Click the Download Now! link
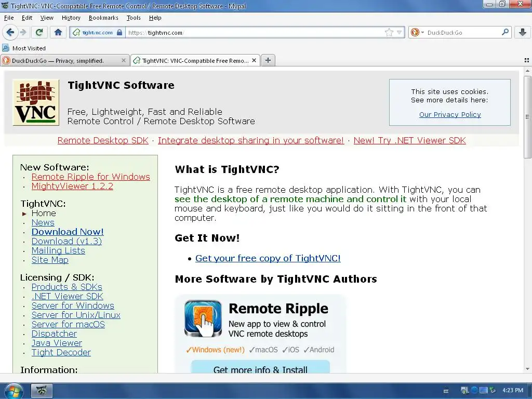 pos(68,232)
